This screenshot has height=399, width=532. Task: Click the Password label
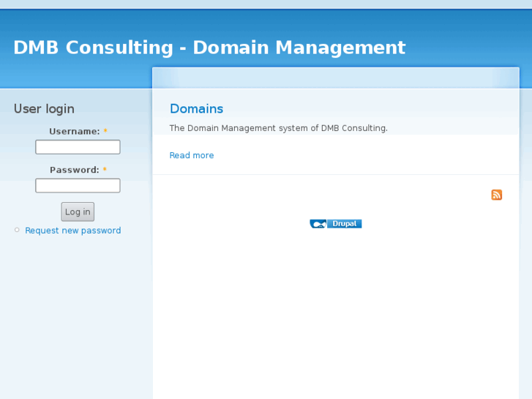click(x=74, y=170)
